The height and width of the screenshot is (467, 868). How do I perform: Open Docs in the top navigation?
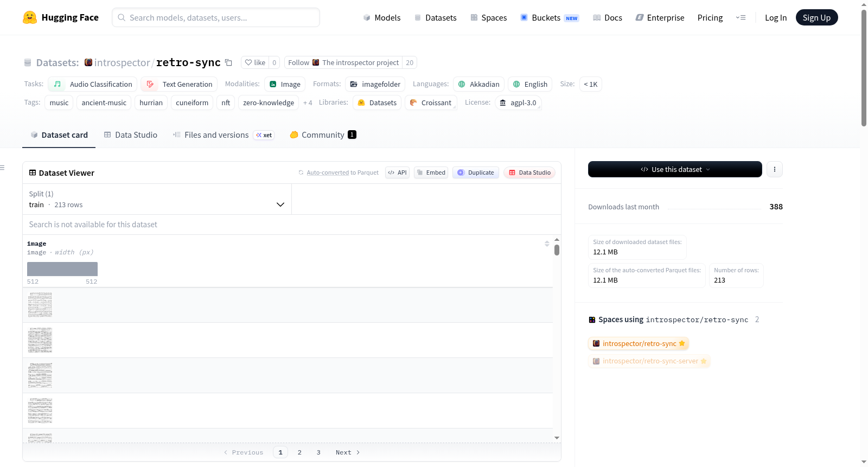(x=608, y=17)
